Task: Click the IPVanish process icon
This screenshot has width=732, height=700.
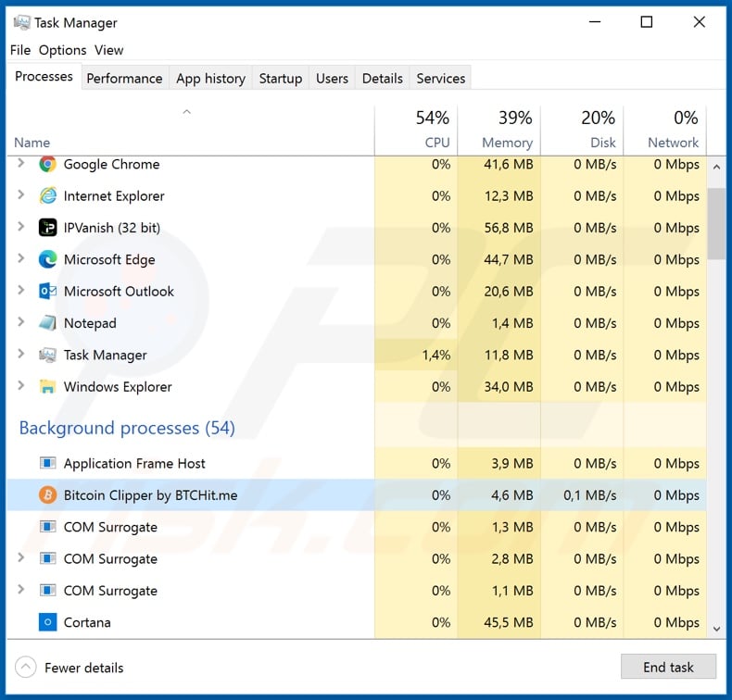Action: coord(47,228)
